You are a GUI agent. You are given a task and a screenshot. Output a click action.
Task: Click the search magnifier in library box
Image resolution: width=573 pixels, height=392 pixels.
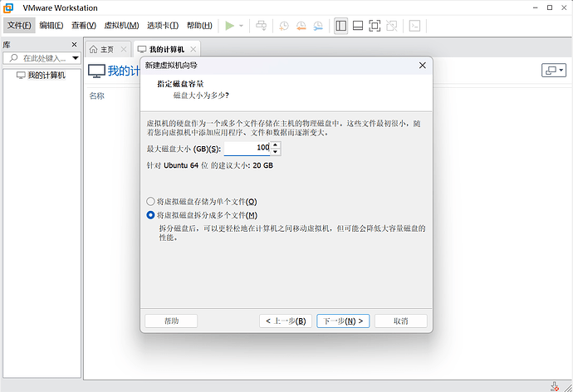pos(13,58)
